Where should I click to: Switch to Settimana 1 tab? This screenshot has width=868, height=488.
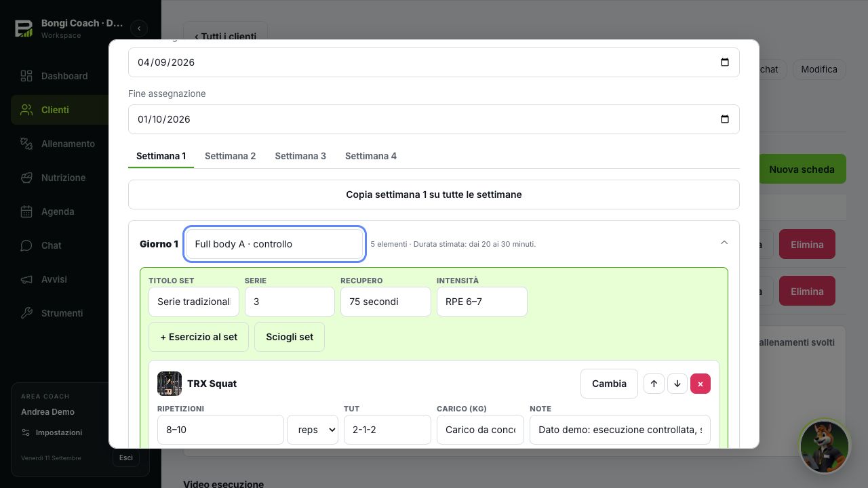tap(161, 156)
